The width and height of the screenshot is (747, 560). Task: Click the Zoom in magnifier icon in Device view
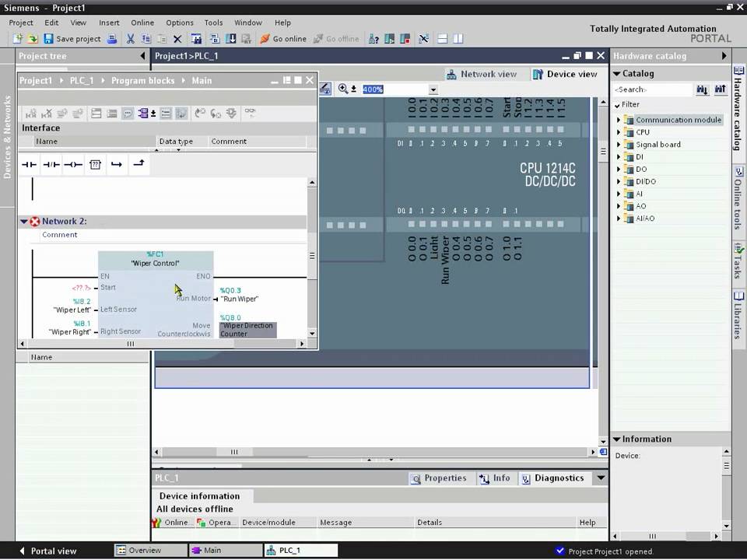[x=343, y=89]
